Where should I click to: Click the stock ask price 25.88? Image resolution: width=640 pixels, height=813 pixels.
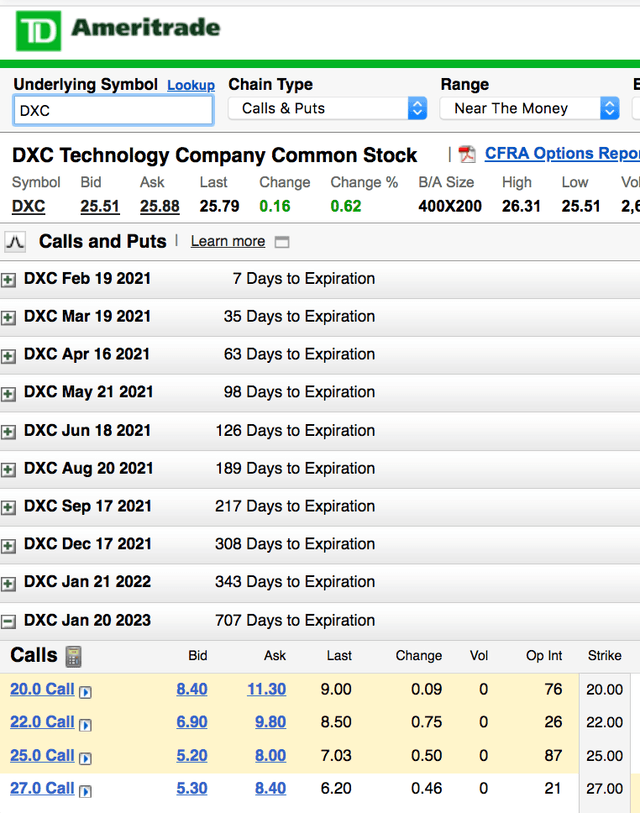coord(160,206)
